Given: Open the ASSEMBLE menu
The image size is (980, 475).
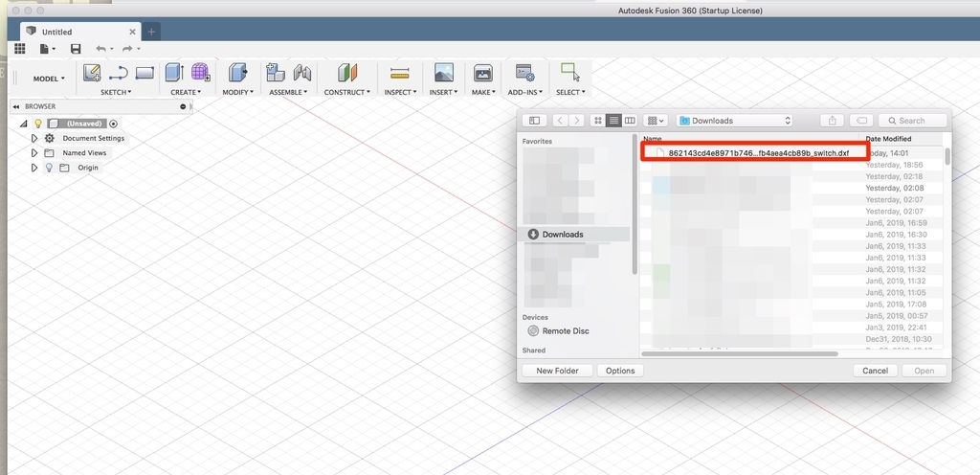Looking at the screenshot, I should [x=287, y=92].
